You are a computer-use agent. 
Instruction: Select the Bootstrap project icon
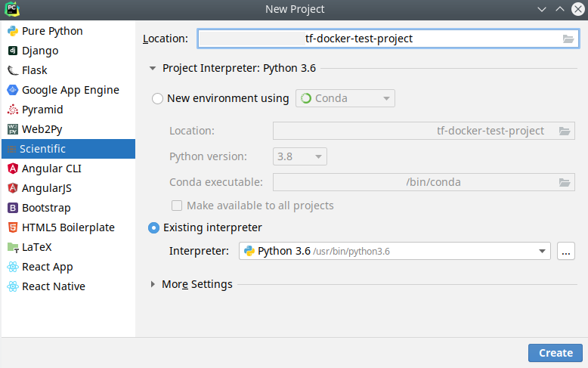coord(13,208)
